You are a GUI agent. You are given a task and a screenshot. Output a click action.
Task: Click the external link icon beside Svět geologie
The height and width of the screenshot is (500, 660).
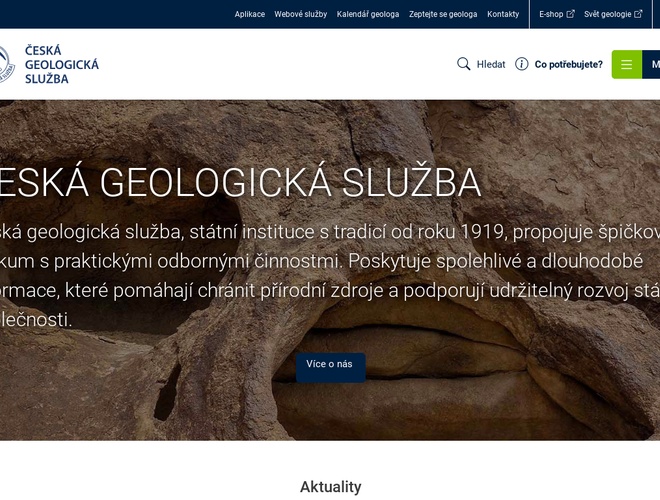[x=638, y=14]
